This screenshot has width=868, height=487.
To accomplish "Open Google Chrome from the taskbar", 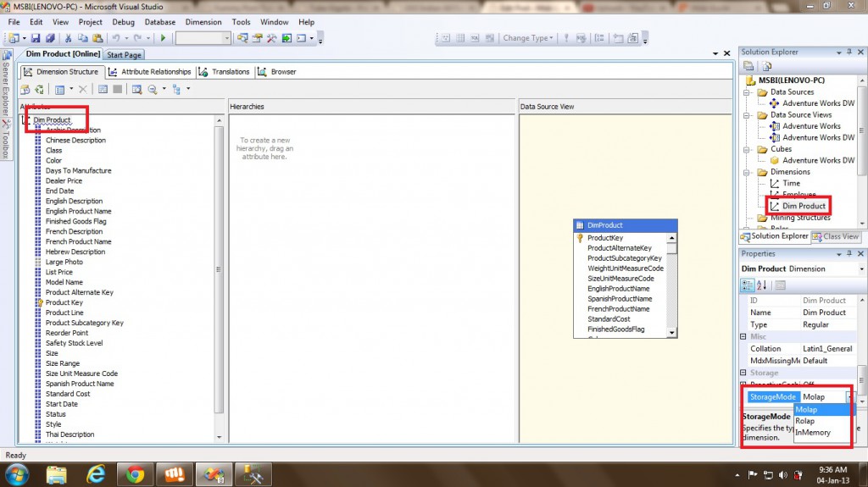I will (x=133, y=473).
